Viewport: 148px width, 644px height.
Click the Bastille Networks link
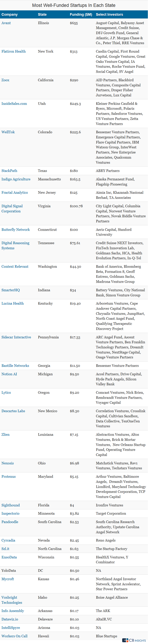tap(15, 366)
